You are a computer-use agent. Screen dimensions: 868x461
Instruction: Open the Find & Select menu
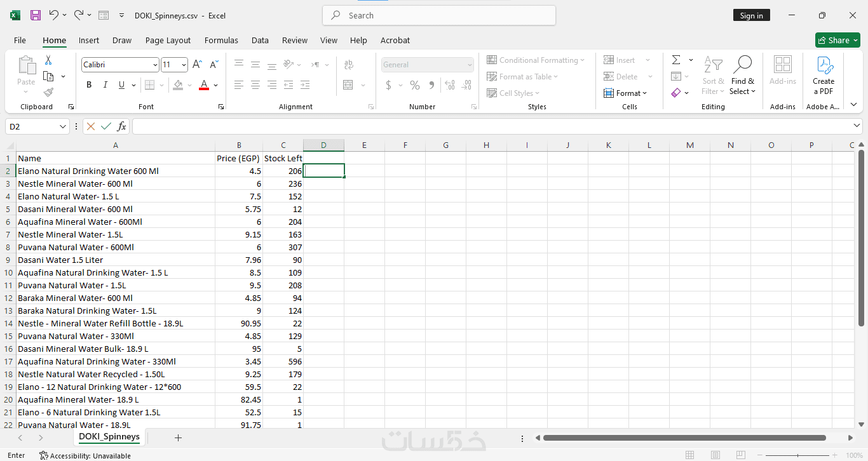[x=743, y=76]
